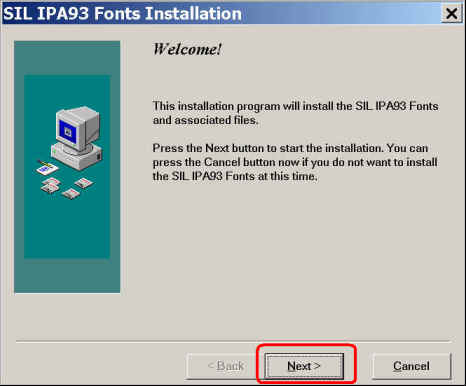The height and width of the screenshot is (386, 466).
Task: Click the paragraph starting 'Press the Next button'
Action: click(x=295, y=162)
